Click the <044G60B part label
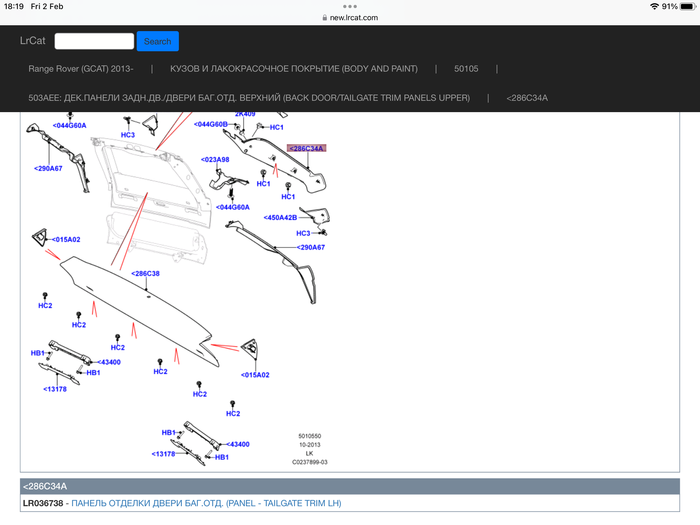700x525 pixels. 211,124
